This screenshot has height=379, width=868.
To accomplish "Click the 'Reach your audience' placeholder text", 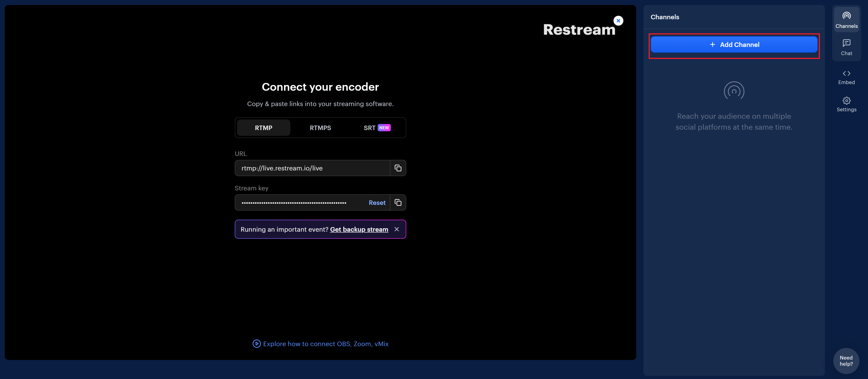I will click(734, 122).
